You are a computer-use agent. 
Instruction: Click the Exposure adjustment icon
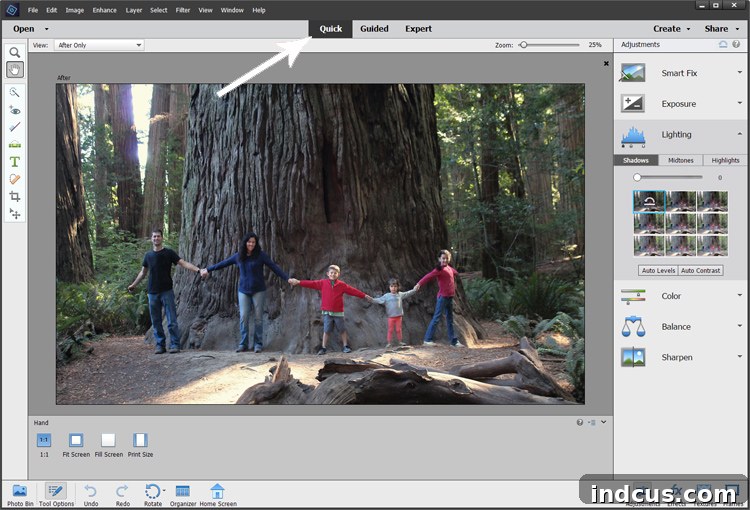coord(633,103)
